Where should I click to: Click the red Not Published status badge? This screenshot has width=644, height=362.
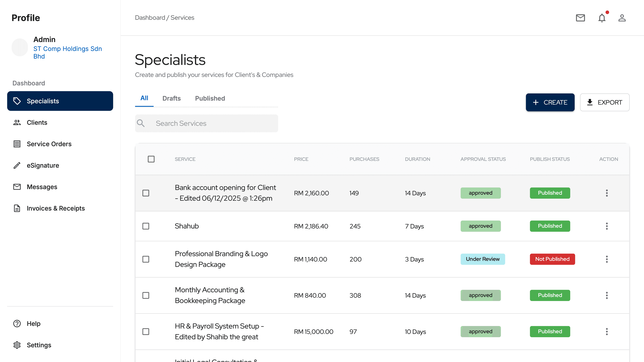(552, 259)
